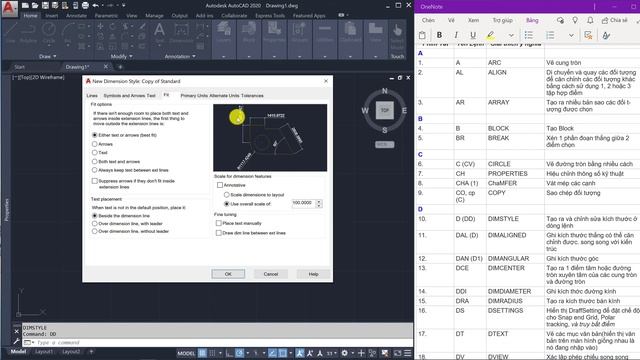Click the to-do tag icon in OneNote
This screenshot has width=640, height=360.
pos(588,35)
